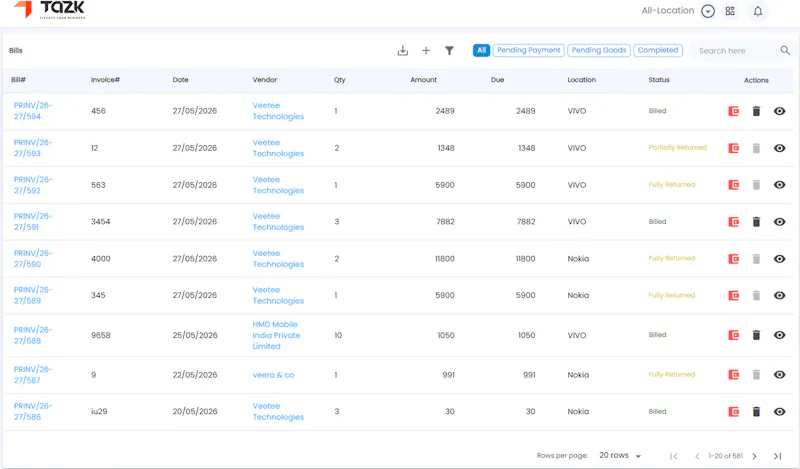This screenshot has height=469, width=800.
Task: View bill PRINV/26-27/593 with eye icon
Action: click(x=779, y=148)
